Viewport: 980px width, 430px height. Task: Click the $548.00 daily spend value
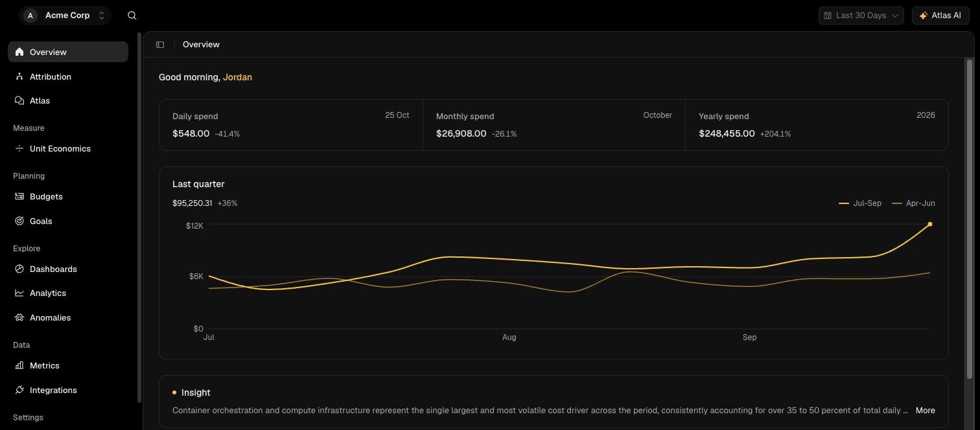191,133
